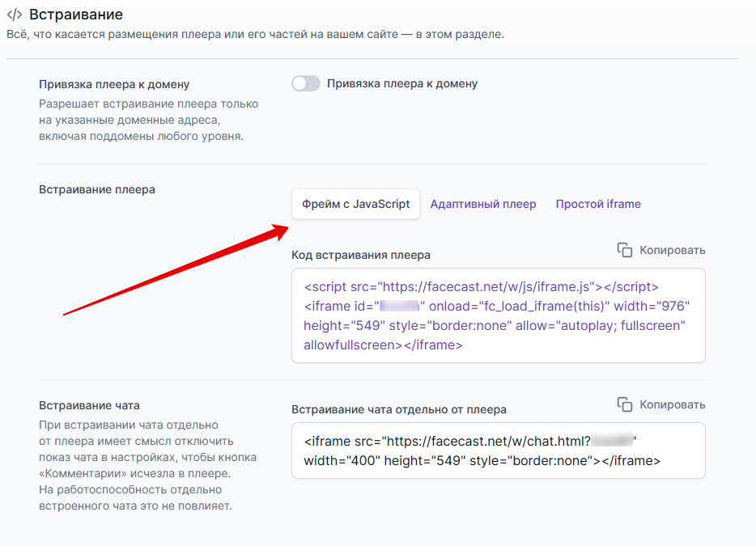The image size is (756, 546).
Task: Click the Код встраивания плеера label
Action: click(361, 255)
